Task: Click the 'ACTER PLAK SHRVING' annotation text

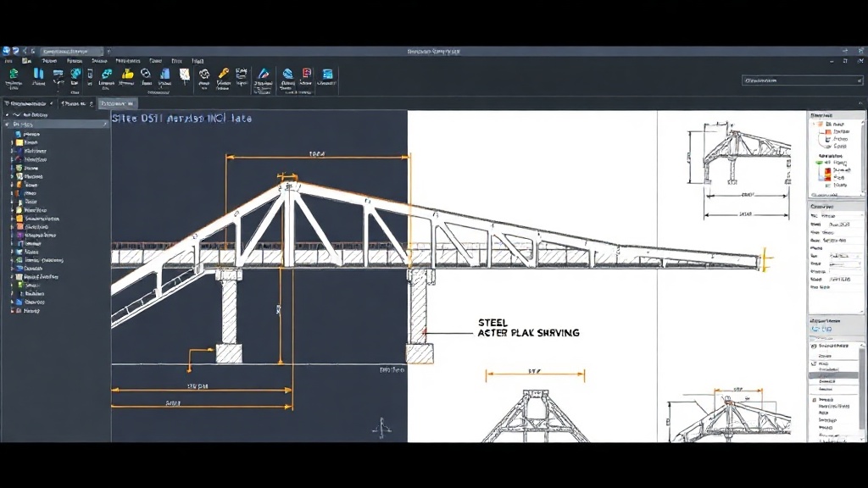Action: point(529,333)
